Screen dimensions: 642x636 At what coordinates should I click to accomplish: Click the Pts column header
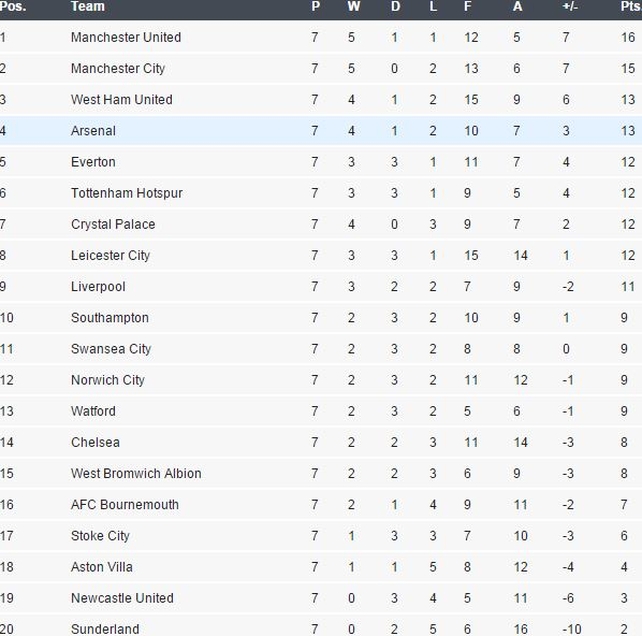pos(631,7)
